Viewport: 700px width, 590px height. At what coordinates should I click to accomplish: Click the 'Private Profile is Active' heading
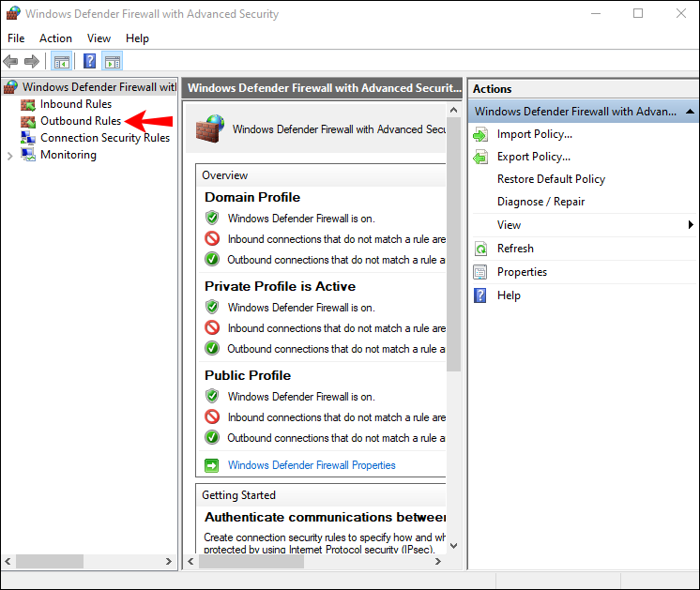[280, 286]
